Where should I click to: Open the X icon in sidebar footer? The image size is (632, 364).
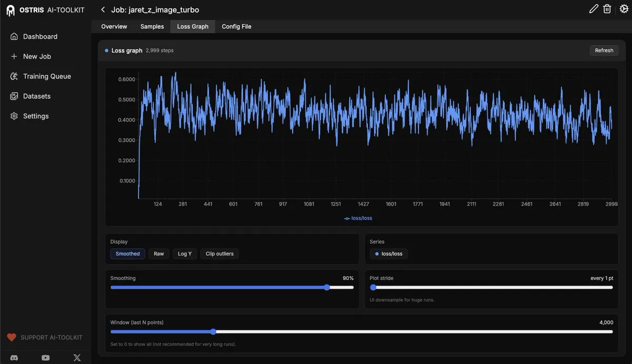(x=77, y=358)
